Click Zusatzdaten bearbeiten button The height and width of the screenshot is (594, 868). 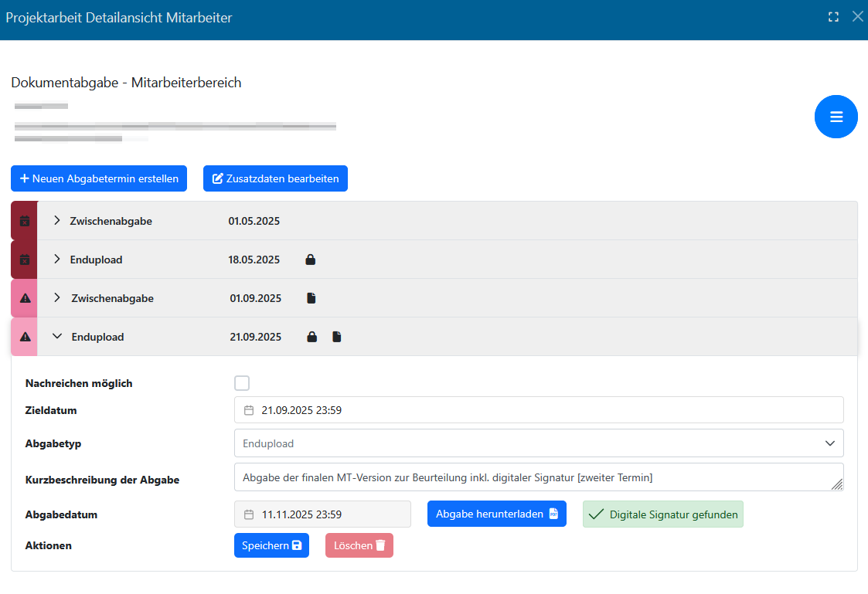coord(275,178)
